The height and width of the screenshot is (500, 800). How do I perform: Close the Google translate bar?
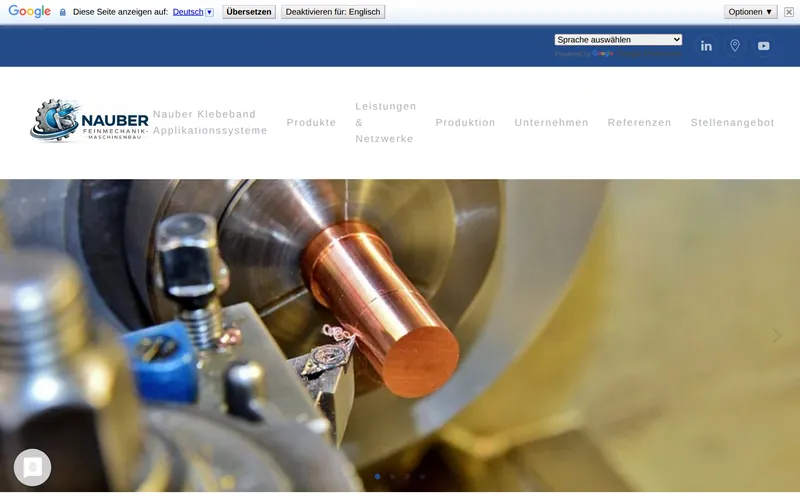[x=789, y=12]
